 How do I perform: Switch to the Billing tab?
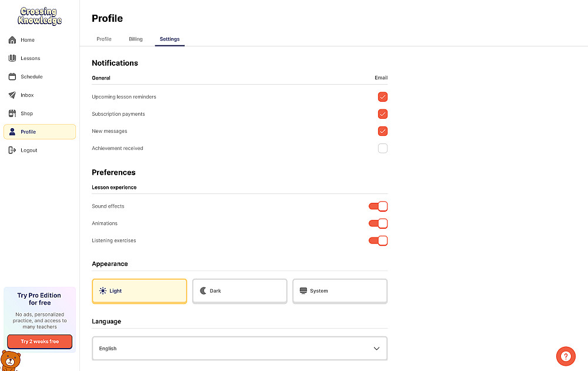(136, 39)
